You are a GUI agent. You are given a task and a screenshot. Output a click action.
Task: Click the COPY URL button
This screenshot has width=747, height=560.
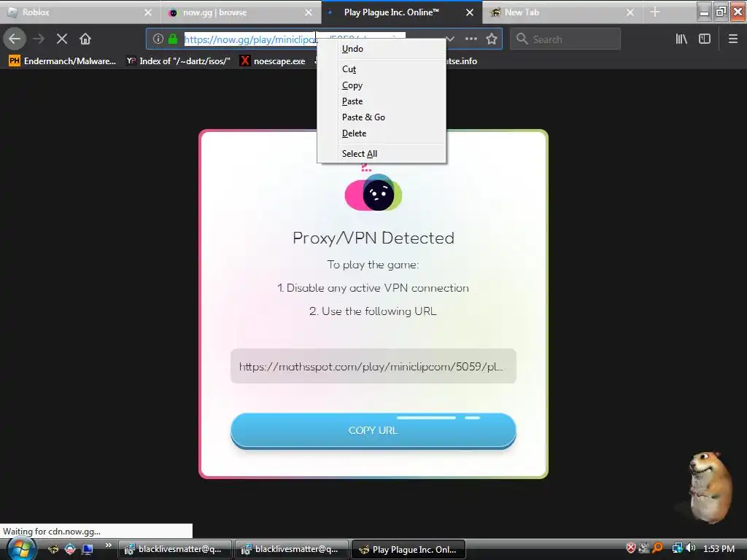(x=373, y=430)
